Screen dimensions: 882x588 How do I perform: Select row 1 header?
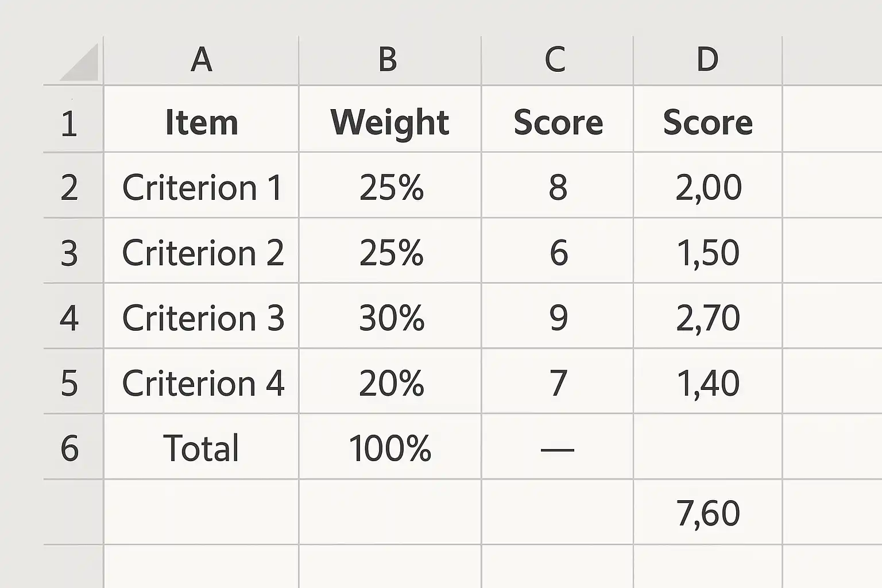pyautogui.click(x=70, y=123)
